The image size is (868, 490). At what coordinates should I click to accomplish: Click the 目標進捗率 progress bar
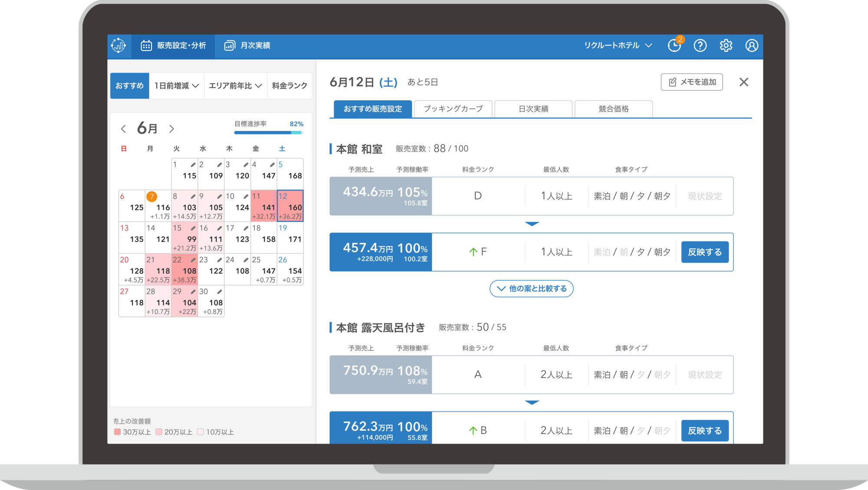[x=268, y=132]
